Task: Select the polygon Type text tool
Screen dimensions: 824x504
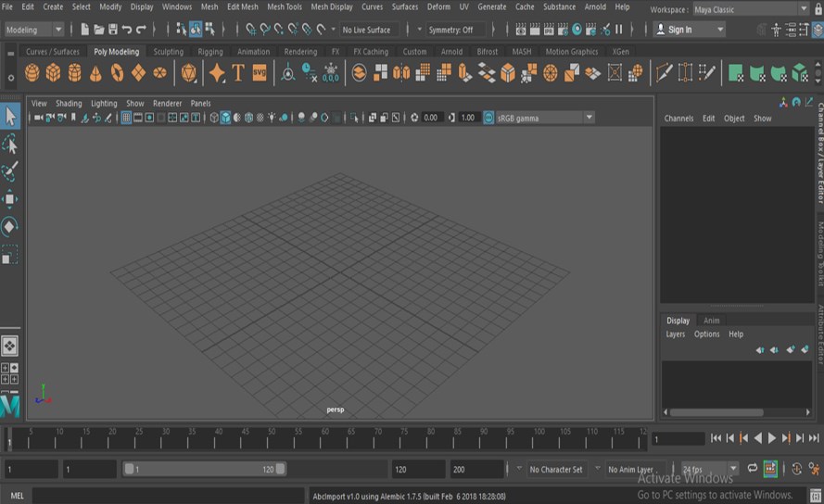Action: [x=238, y=73]
